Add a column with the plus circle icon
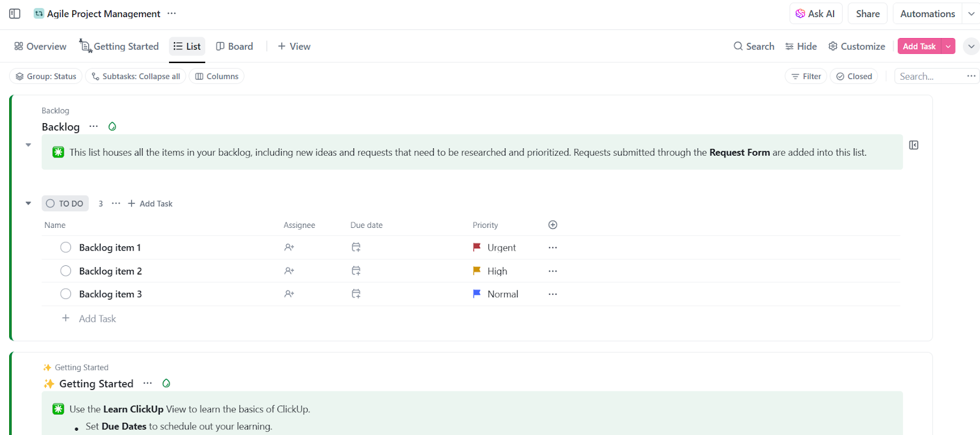 tap(552, 225)
